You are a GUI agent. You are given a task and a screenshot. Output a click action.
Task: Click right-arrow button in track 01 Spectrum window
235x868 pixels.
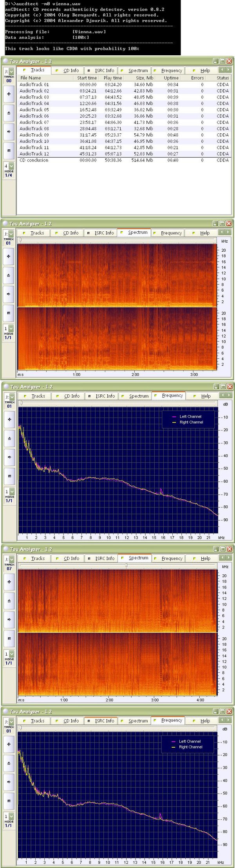(x=9, y=294)
